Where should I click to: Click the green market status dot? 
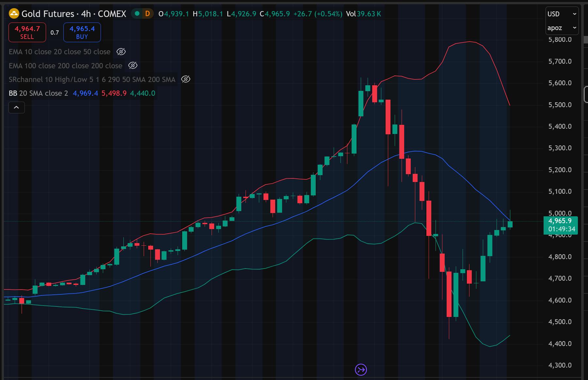137,14
